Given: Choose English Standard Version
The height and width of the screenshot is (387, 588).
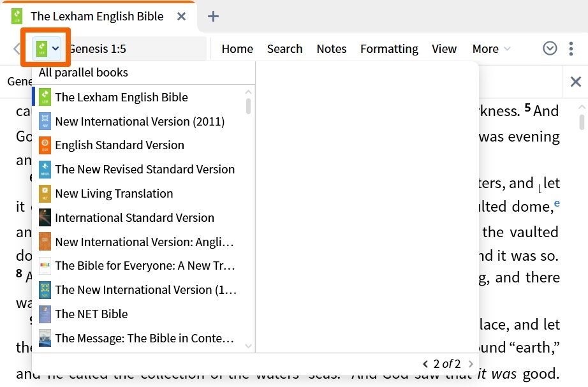Looking at the screenshot, I should coord(139,145).
